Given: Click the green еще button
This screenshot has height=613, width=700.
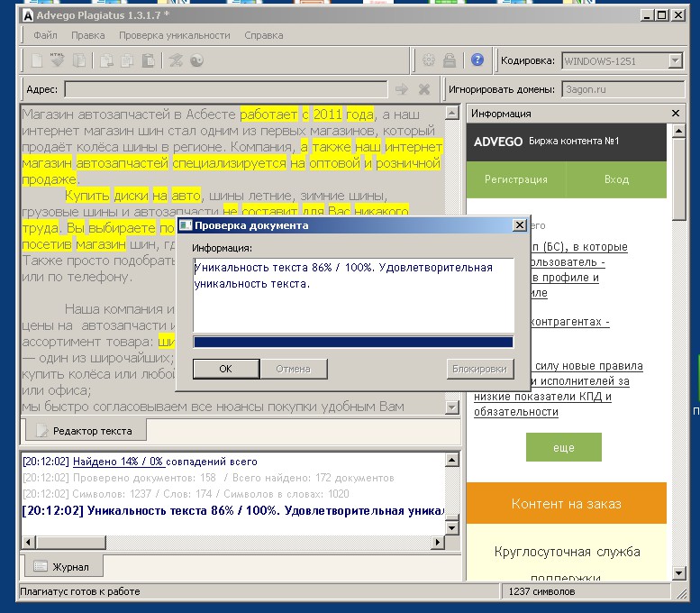Looking at the screenshot, I should coord(564,447).
